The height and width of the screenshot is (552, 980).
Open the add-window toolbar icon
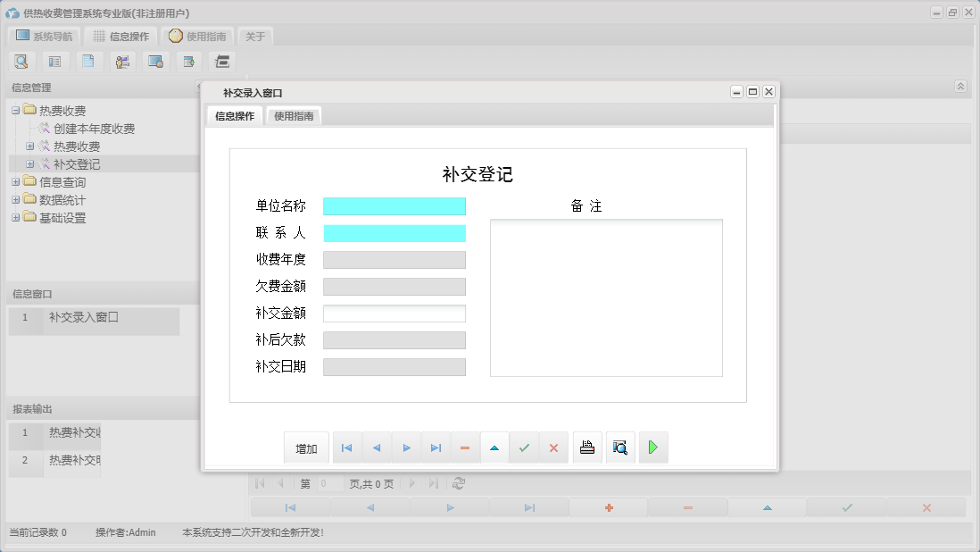click(x=188, y=61)
